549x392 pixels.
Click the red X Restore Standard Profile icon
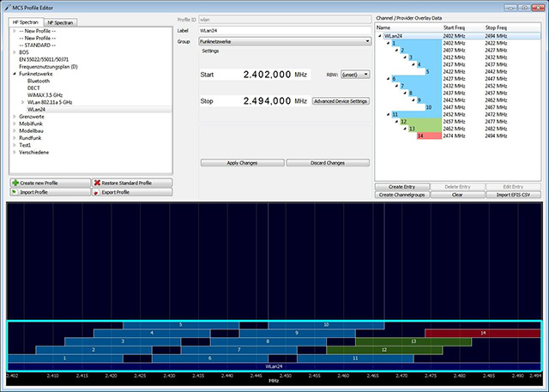[x=97, y=183]
